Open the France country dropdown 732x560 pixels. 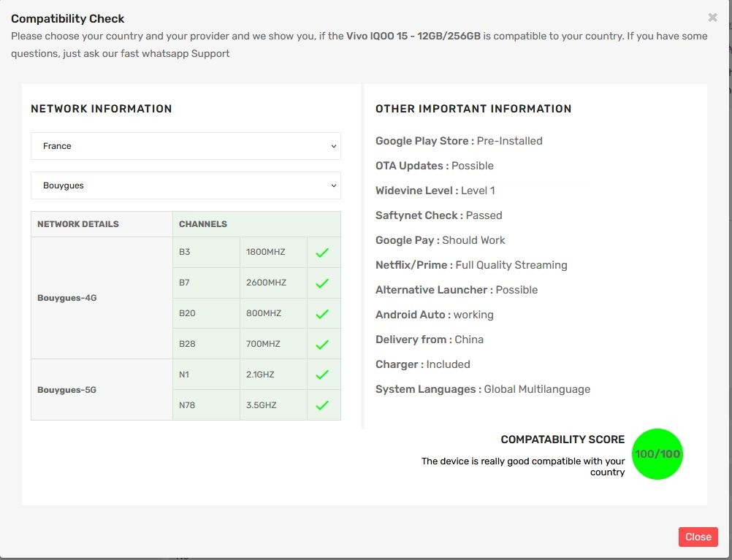[186, 146]
